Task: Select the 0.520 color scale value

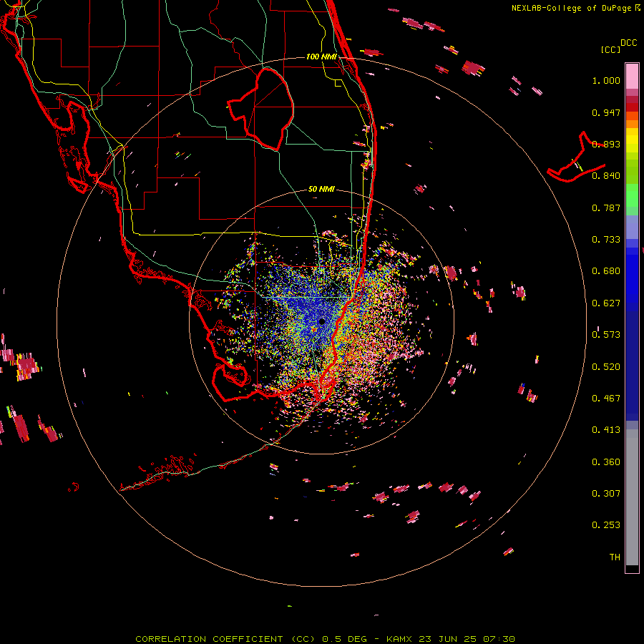Action: coord(606,367)
